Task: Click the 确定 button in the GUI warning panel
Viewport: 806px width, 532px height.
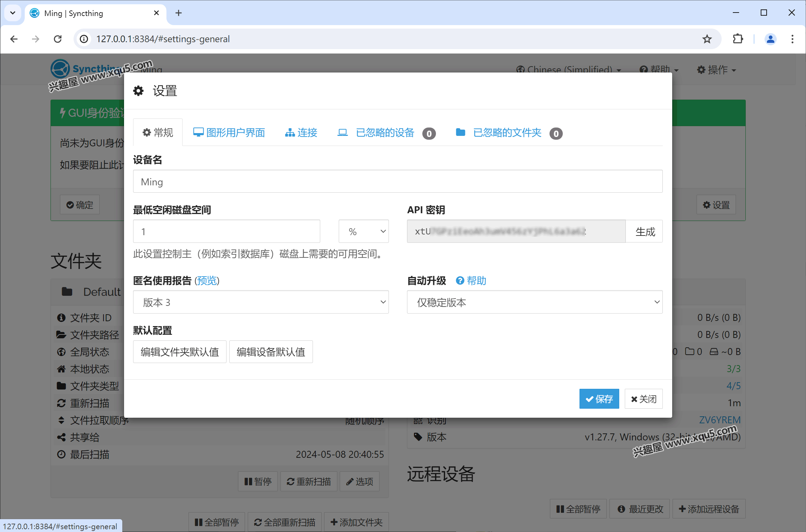Action: (x=80, y=205)
